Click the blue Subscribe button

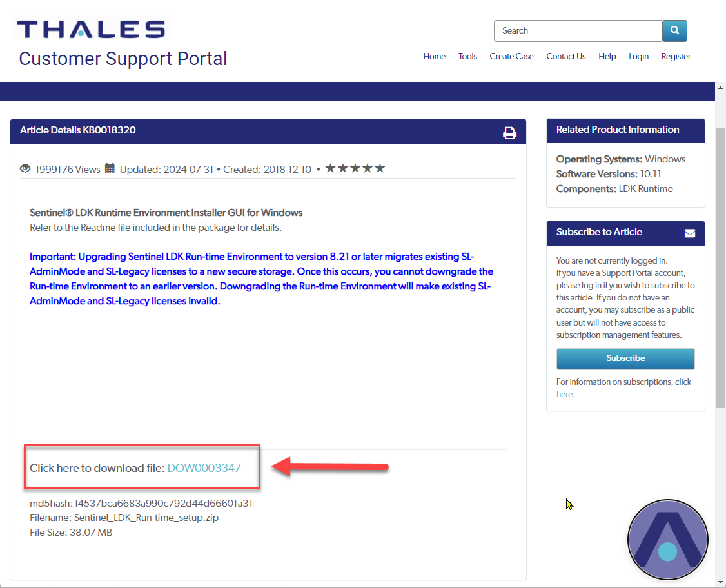(x=625, y=358)
